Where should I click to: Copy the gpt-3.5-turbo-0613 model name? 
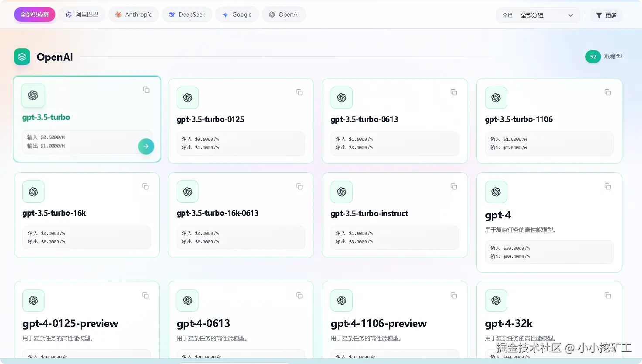454,92
